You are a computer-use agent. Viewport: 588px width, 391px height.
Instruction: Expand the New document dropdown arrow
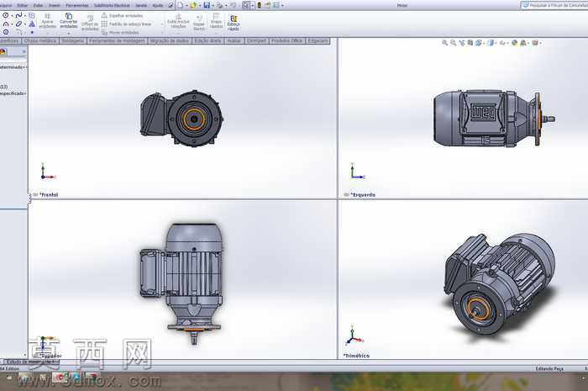pos(186,5)
